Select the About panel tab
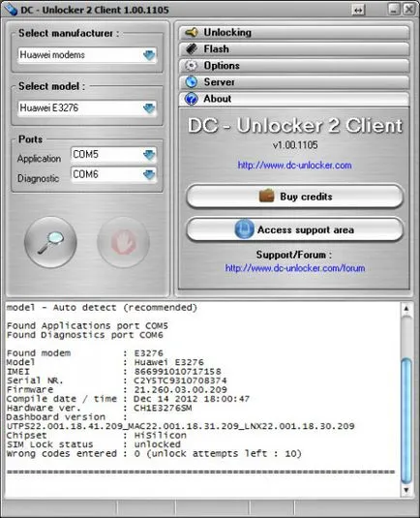 294,99
